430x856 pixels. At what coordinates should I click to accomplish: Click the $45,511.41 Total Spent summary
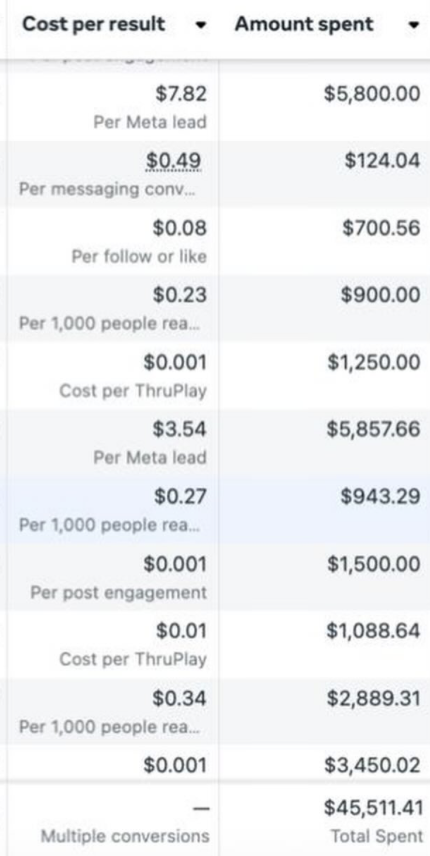tap(373, 807)
